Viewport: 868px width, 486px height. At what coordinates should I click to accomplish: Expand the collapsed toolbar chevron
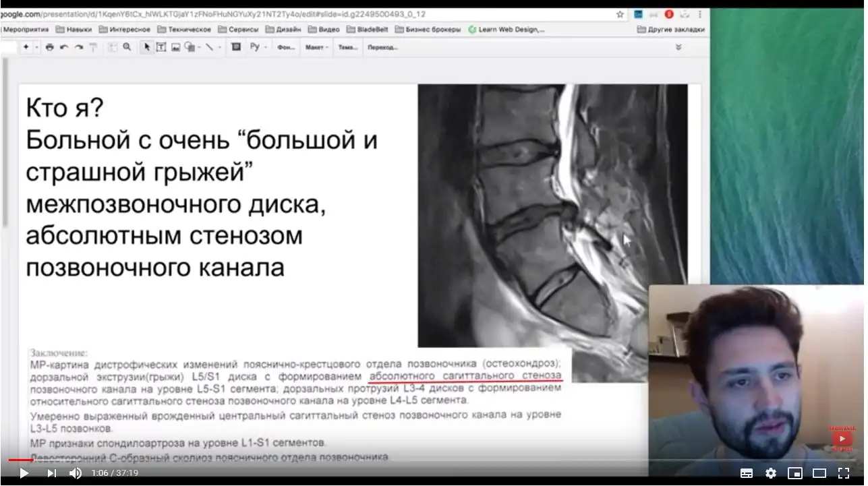coord(678,47)
